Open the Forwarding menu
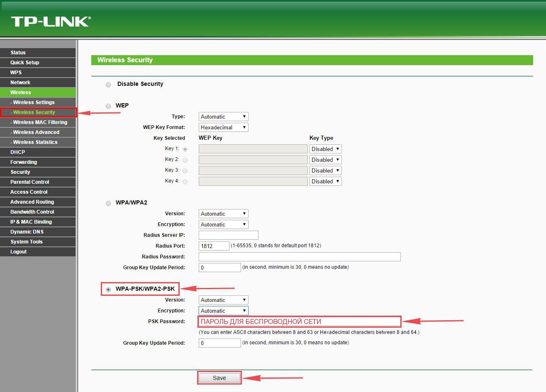The height and width of the screenshot is (392, 546). [x=38, y=162]
